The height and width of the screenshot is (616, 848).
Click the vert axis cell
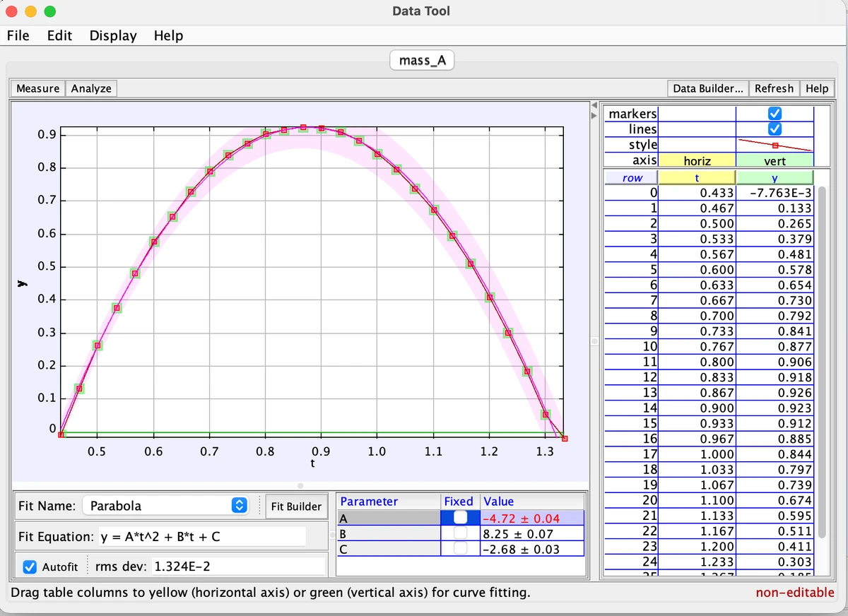point(775,160)
